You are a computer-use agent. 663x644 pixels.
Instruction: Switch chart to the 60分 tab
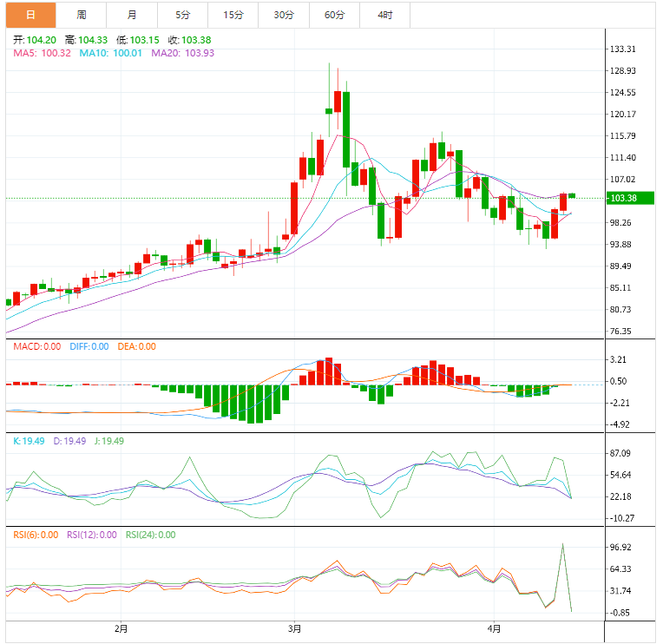point(334,15)
